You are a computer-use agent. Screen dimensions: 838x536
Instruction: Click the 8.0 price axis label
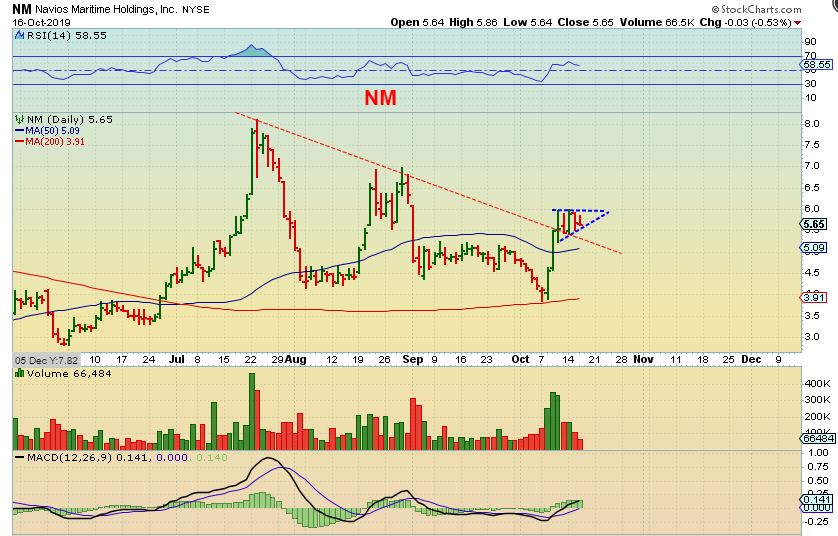(x=812, y=123)
